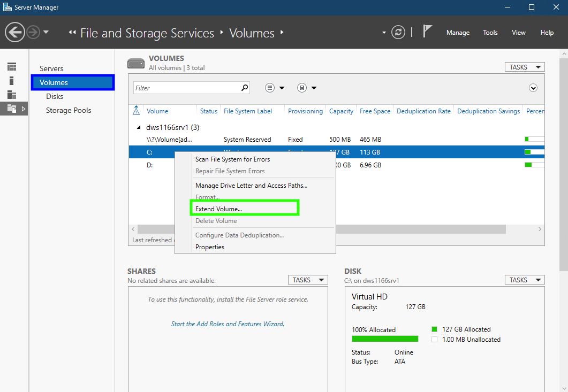
Task: Click the breadcrumb back chevrons
Action: point(72,33)
